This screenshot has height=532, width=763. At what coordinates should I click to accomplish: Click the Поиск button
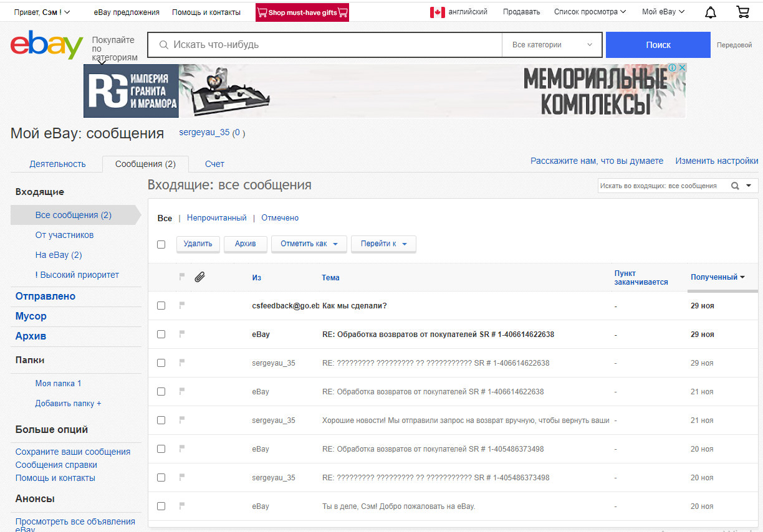[x=658, y=45]
